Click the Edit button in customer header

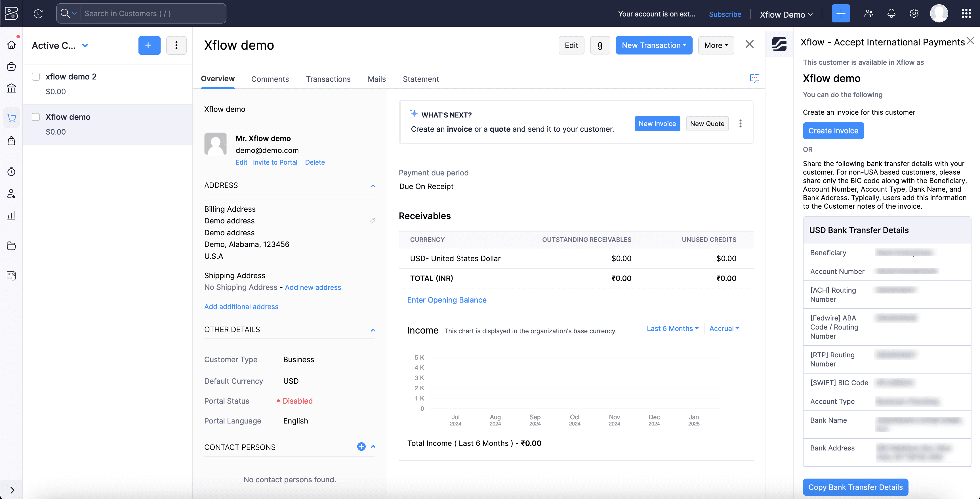point(571,45)
